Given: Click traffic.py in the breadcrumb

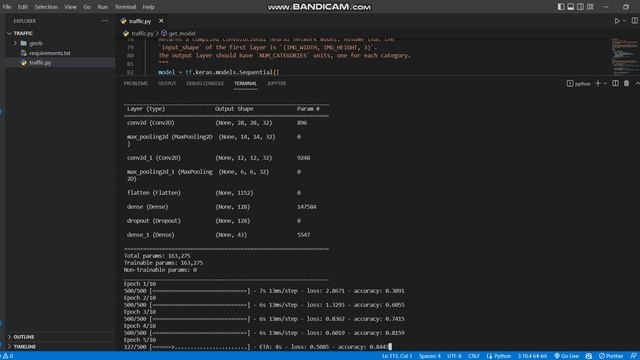Looking at the screenshot, I should [x=142, y=33].
